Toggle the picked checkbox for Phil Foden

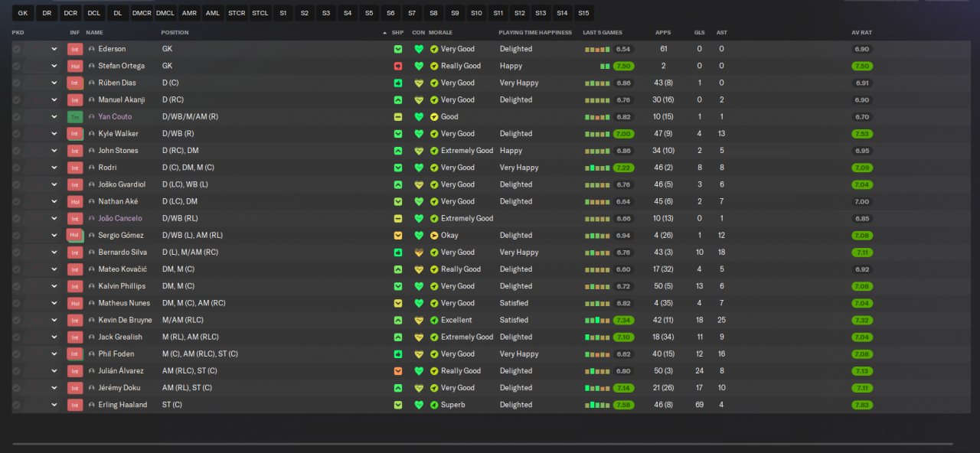(x=17, y=354)
